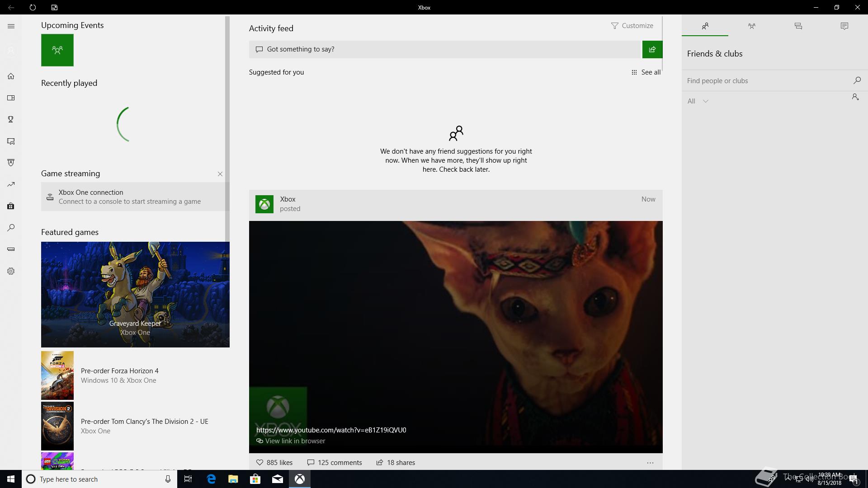
Task: See all suggested friends
Action: tap(646, 72)
